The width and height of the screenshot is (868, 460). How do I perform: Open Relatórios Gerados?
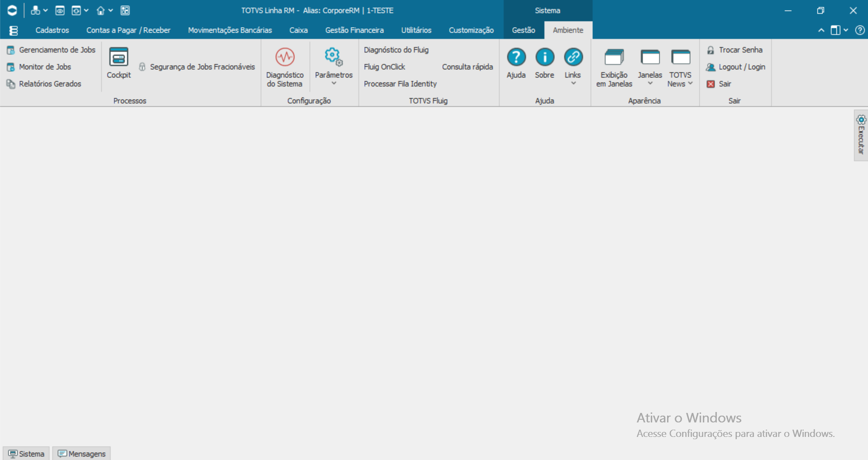tap(44, 84)
